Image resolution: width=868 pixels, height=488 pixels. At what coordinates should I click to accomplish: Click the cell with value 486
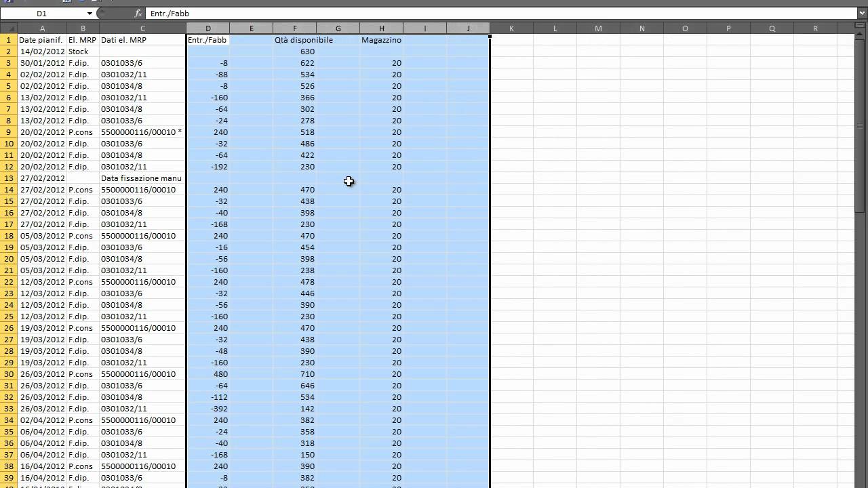295,144
